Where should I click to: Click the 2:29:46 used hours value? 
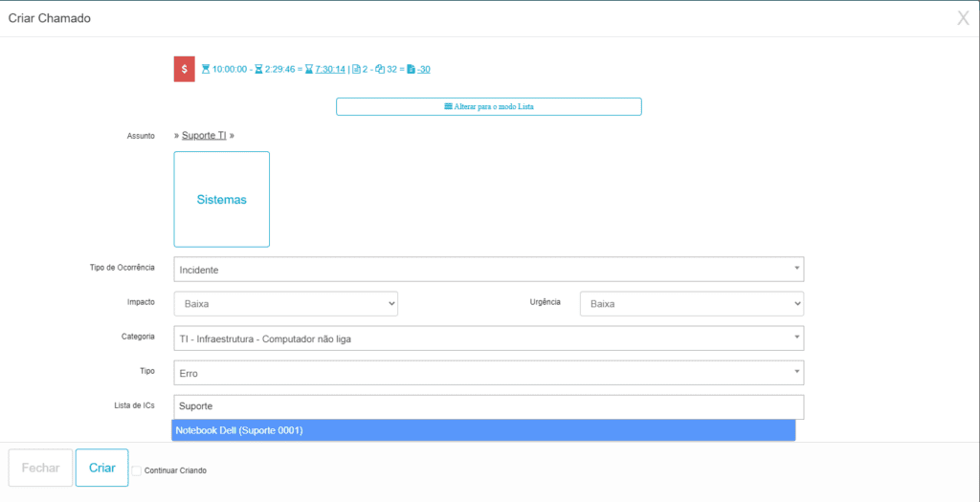pyautogui.click(x=278, y=69)
